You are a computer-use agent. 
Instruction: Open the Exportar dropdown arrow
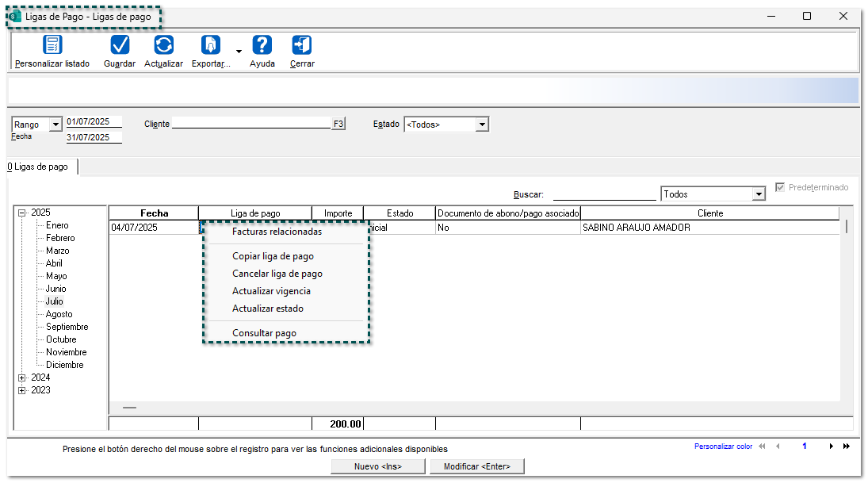(x=239, y=52)
